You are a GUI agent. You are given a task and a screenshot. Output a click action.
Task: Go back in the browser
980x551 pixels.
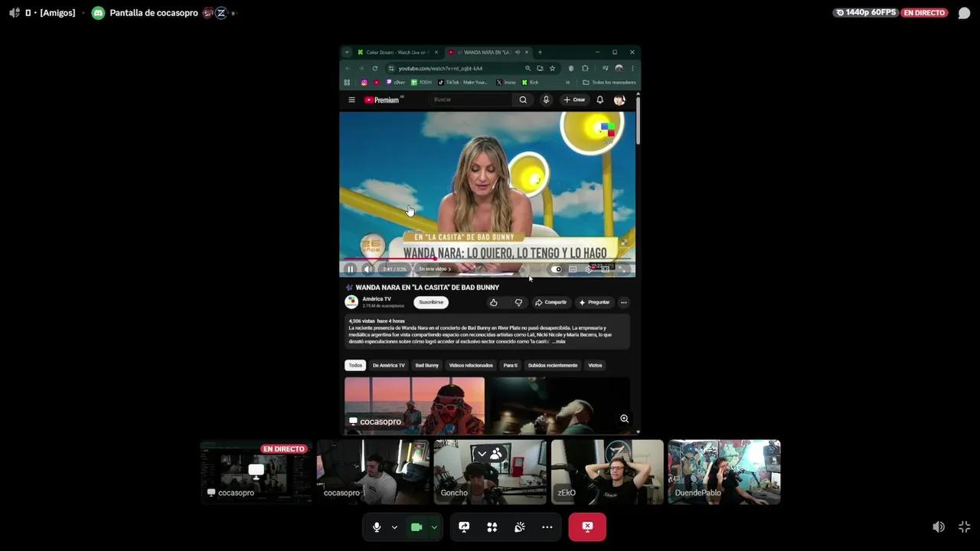pos(348,68)
